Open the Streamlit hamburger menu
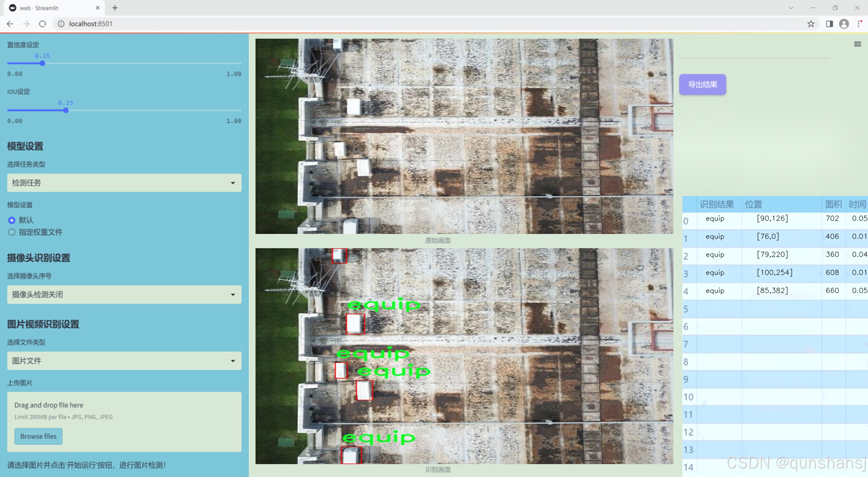Screen dimensions: 868x477 (857, 44)
